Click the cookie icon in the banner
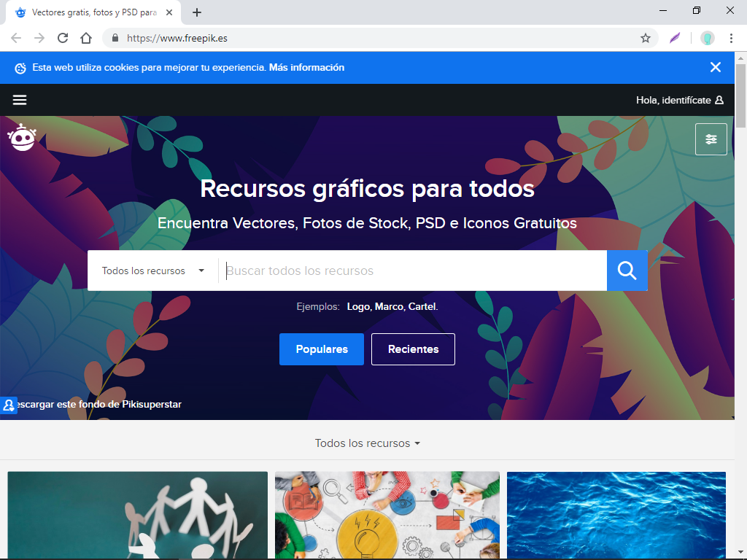The height and width of the screenshot is (560, 747). point(20,68)
